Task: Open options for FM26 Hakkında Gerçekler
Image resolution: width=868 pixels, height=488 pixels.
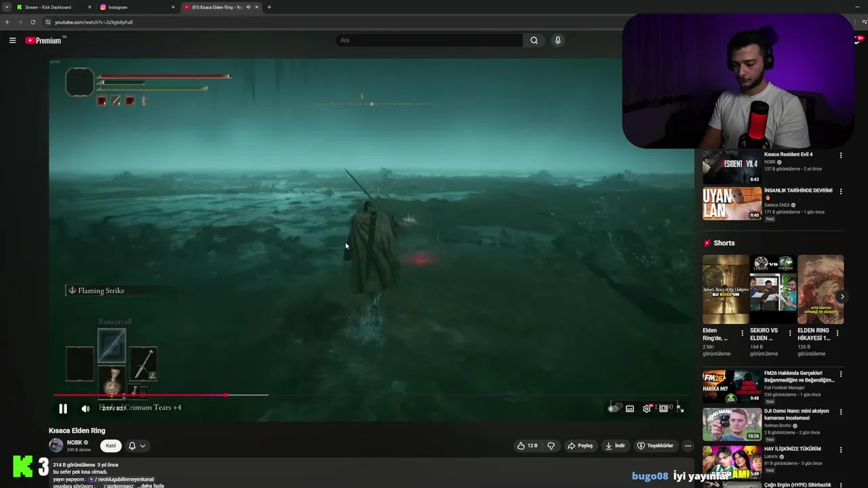Action: [841, 374]
